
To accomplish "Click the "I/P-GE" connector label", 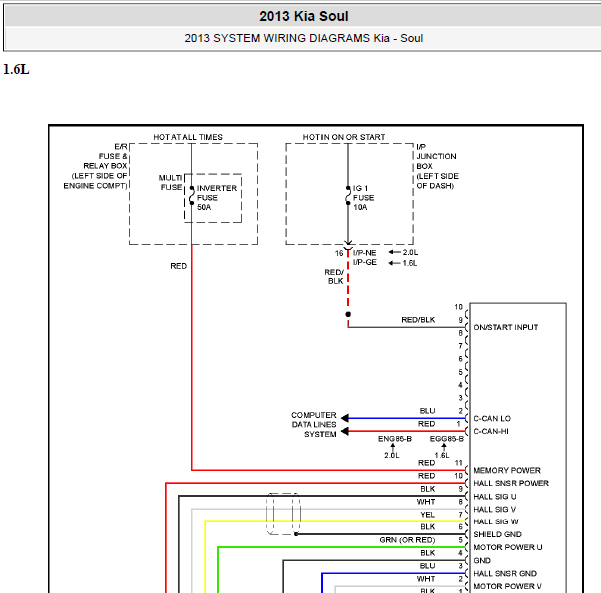I will tap(365, 263).
